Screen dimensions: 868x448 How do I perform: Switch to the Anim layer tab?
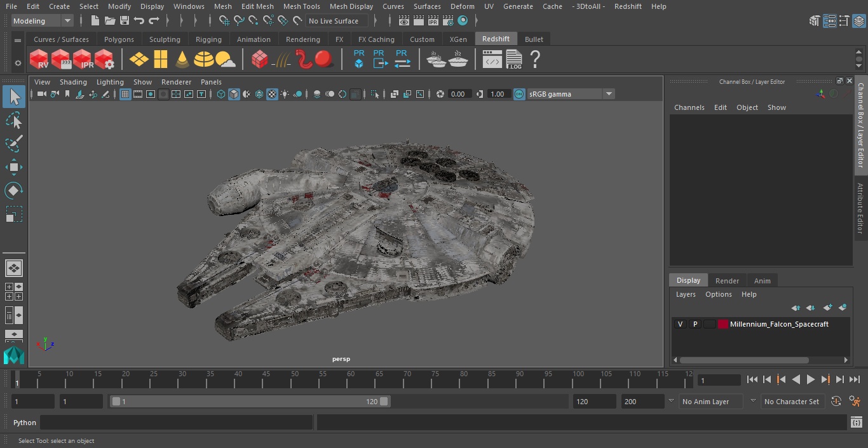[762, 281]
